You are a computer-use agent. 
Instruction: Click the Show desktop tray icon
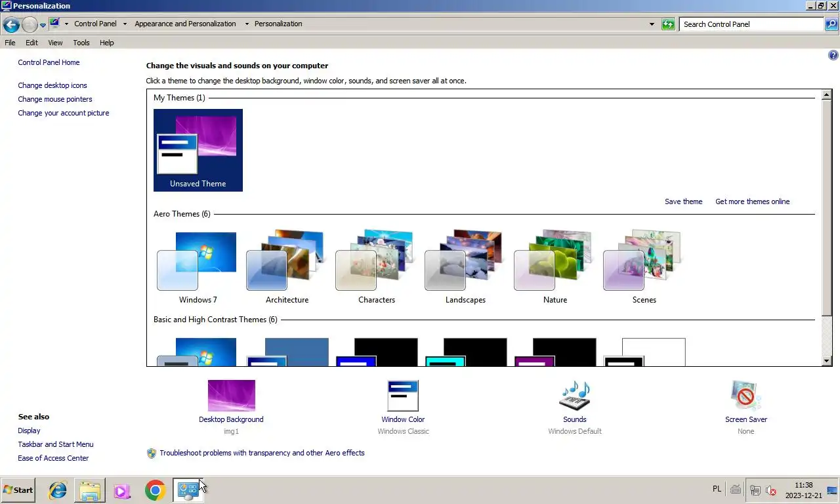pyautogui.click(x=832, y=490)
